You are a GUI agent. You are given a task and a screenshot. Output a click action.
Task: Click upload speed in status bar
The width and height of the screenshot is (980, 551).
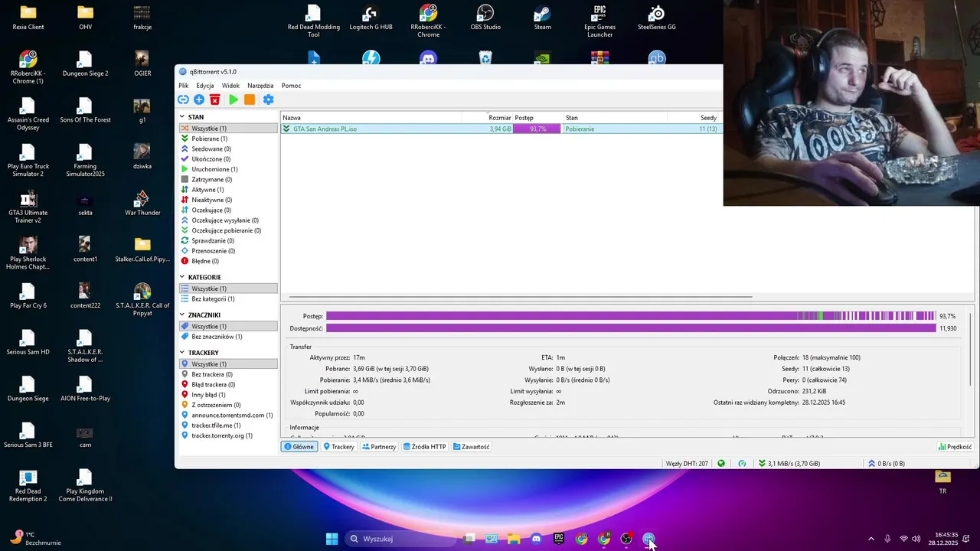coord(887,464)
